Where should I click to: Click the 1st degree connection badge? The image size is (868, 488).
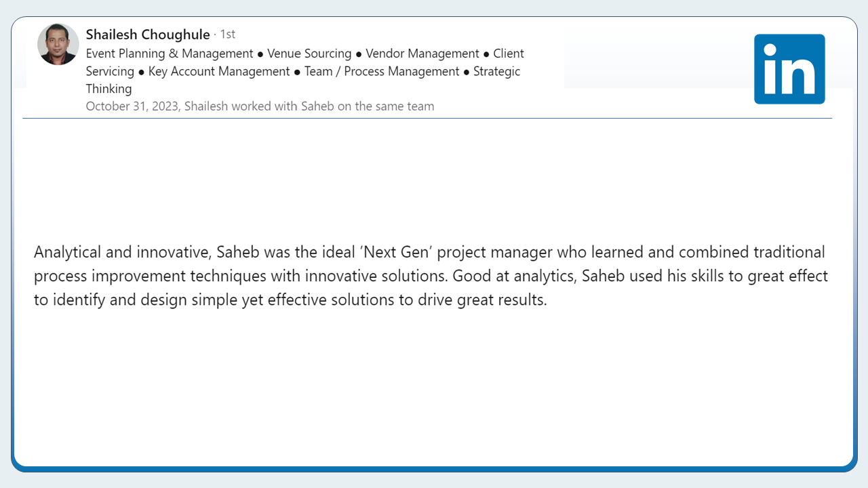click(228, 35)
